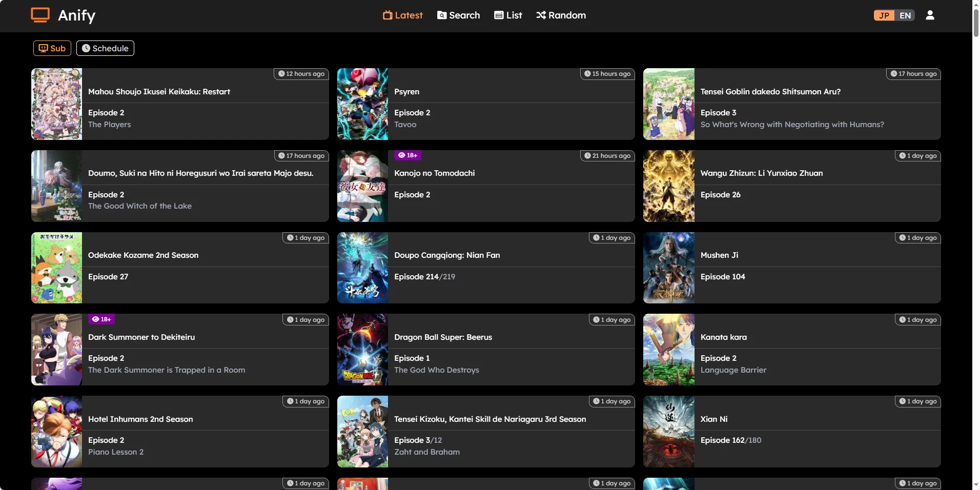Click the scrollbar down arrow

click(976, 485)
